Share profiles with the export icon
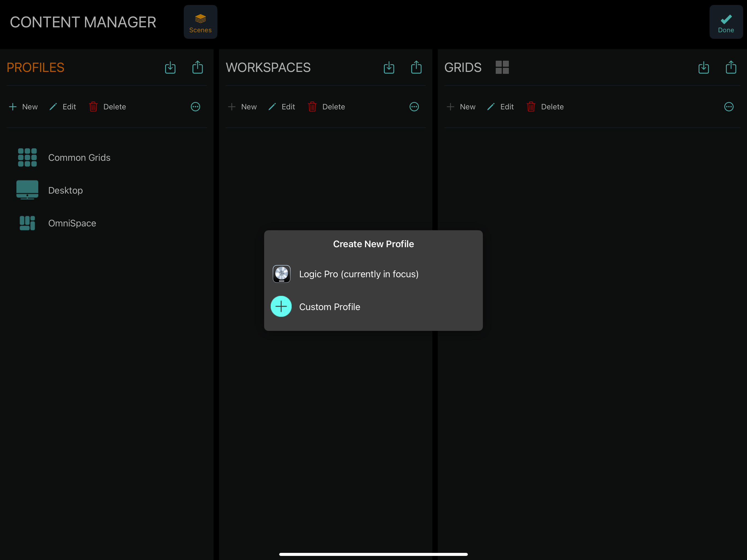Screen dimensions: 747x560 [198, 67]
